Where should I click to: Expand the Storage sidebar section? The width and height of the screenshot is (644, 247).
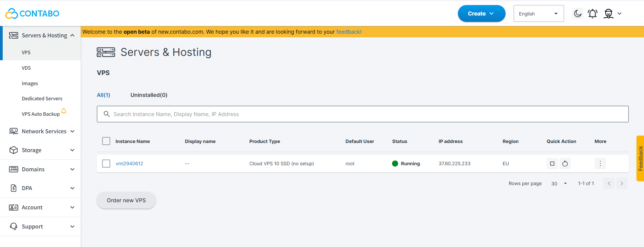point(42,150)
